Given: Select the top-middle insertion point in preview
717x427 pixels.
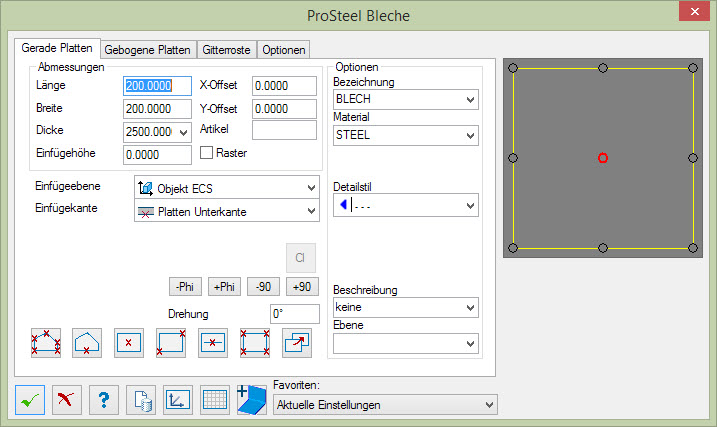Looking at the screenshot, I should pyautogui.click(x=603, y=68).
